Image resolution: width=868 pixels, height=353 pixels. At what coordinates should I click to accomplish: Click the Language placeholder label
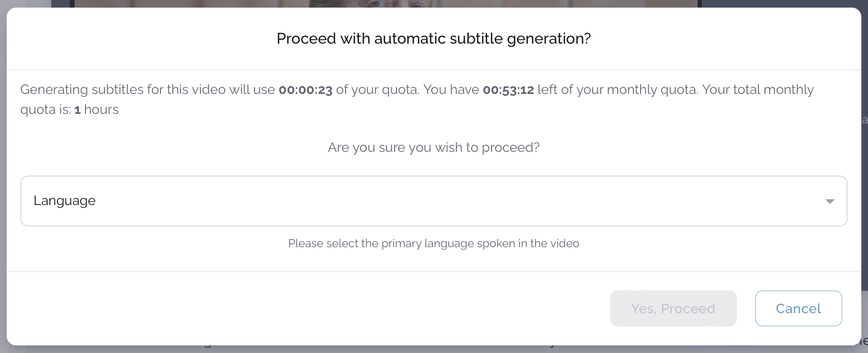pyautogui.click(x=65, y=201)
